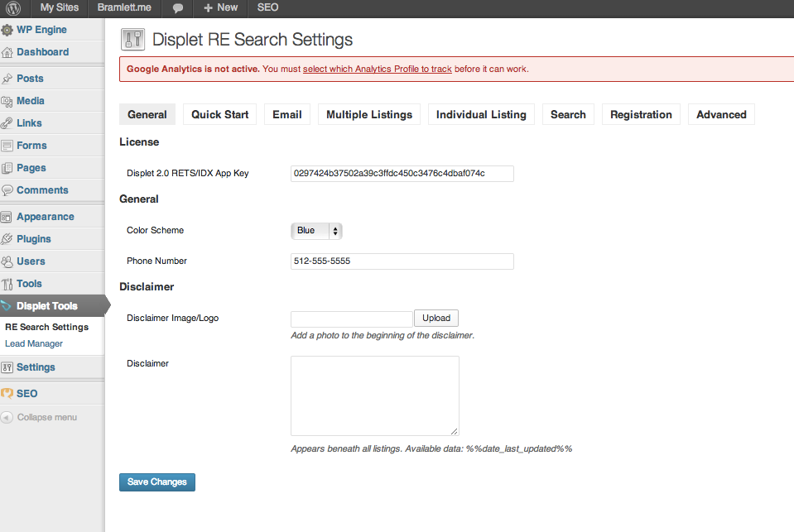Viewport: 794px width, 532px height.
Task: Open the New content menu
Action: [221, 7]
